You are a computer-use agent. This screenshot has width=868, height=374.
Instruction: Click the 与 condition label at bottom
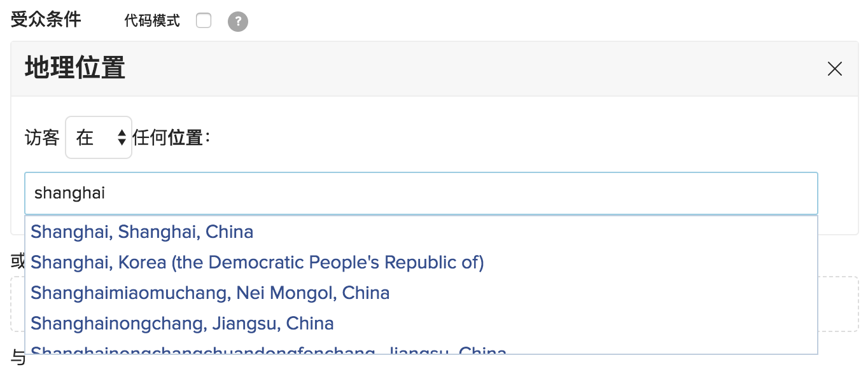click(18, 358)
